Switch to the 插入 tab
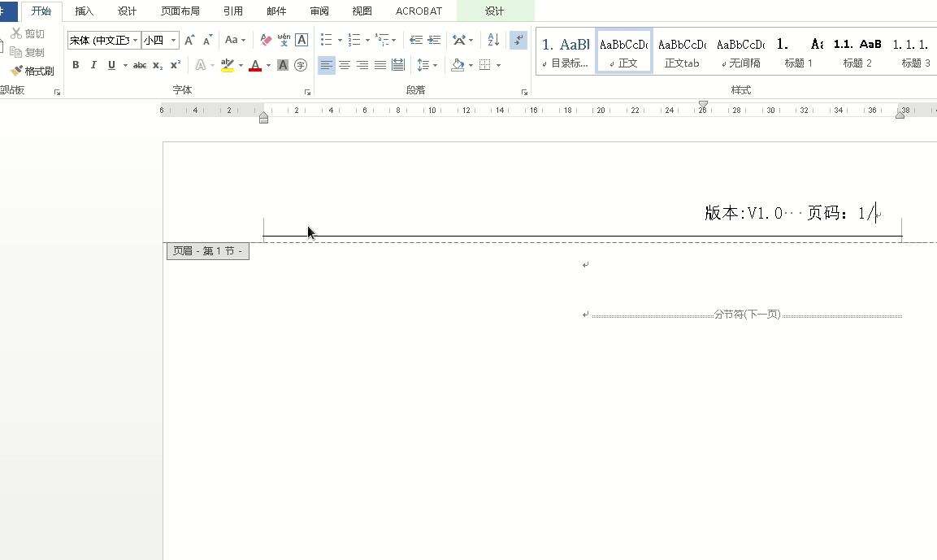The height and width of the screenshot is (560, 937). click(x=85, y=11)
